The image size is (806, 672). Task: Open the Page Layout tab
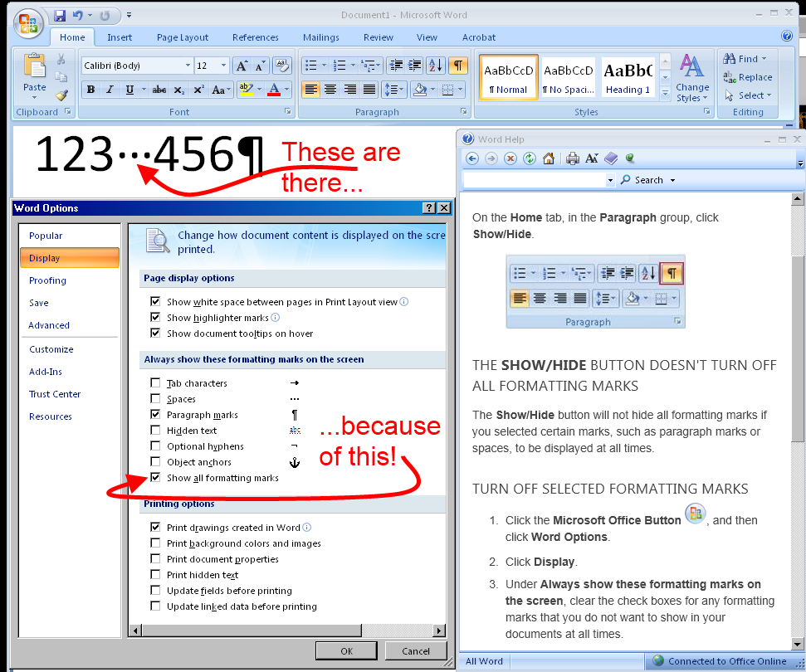(183, 37)
